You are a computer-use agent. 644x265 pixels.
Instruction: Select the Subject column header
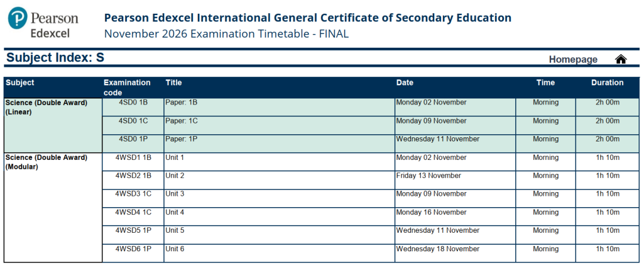[x=20, y=82]
